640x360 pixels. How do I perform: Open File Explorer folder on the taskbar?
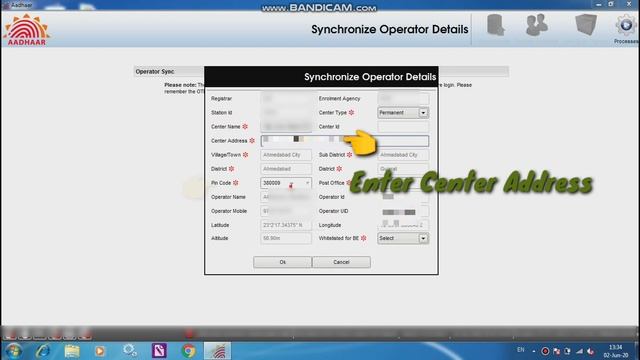pos(72,351)
